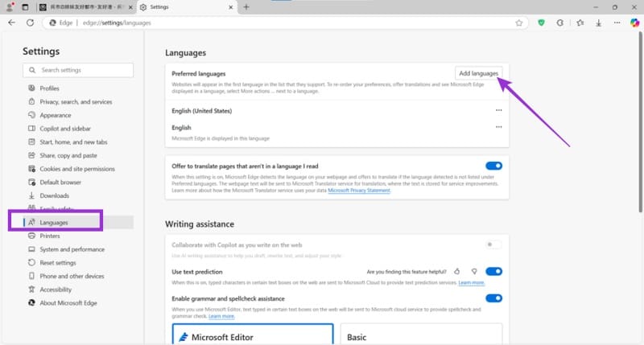644x345 pixels.
Task: Open Learn more link under grammar check
Action: click(x=221, y=316)
